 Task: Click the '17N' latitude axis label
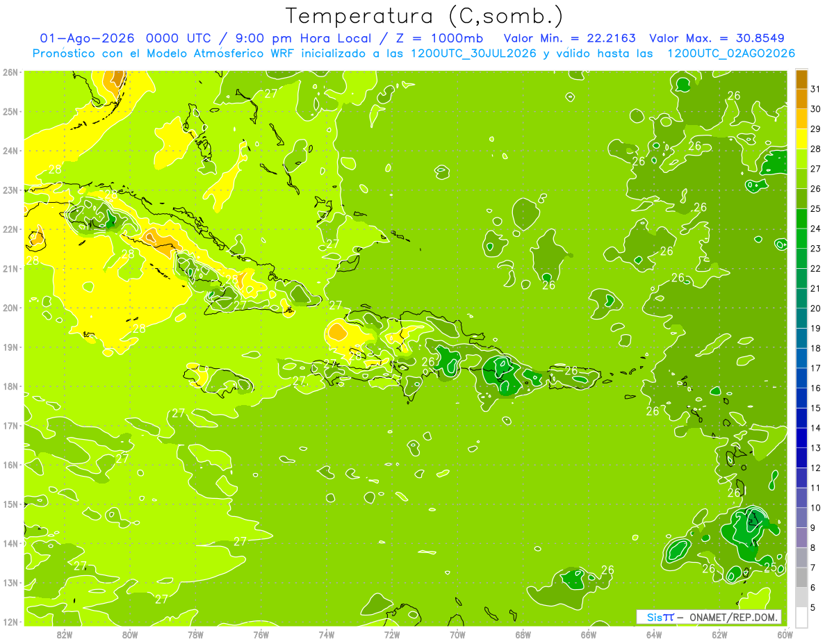pyautogui.click(x=11, y=425)
